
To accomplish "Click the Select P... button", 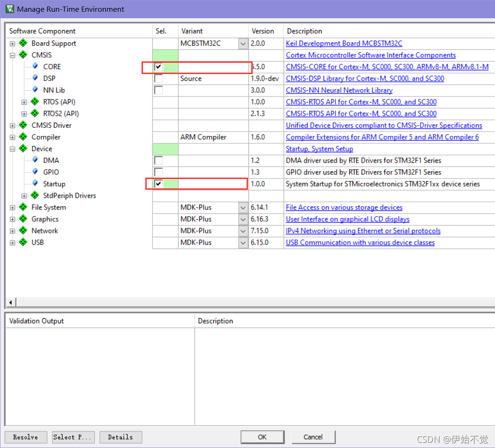I will point(73,437).
